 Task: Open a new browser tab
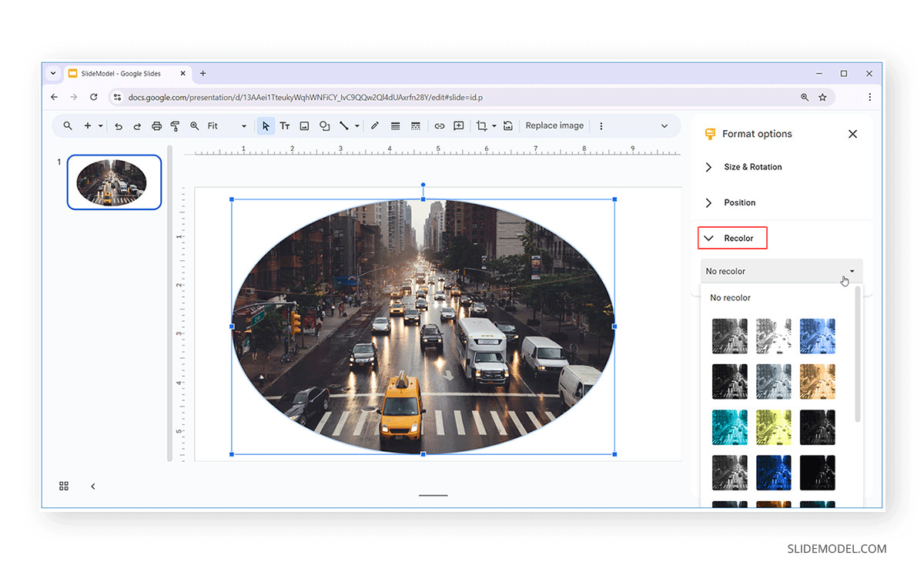pyautogui.click(x=203, y=74)
